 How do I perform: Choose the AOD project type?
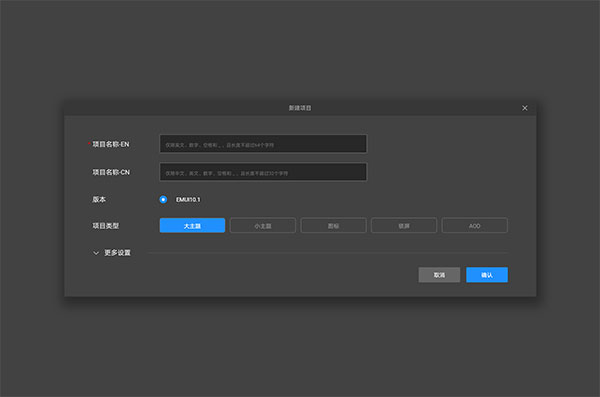click(x=474, y=225)
